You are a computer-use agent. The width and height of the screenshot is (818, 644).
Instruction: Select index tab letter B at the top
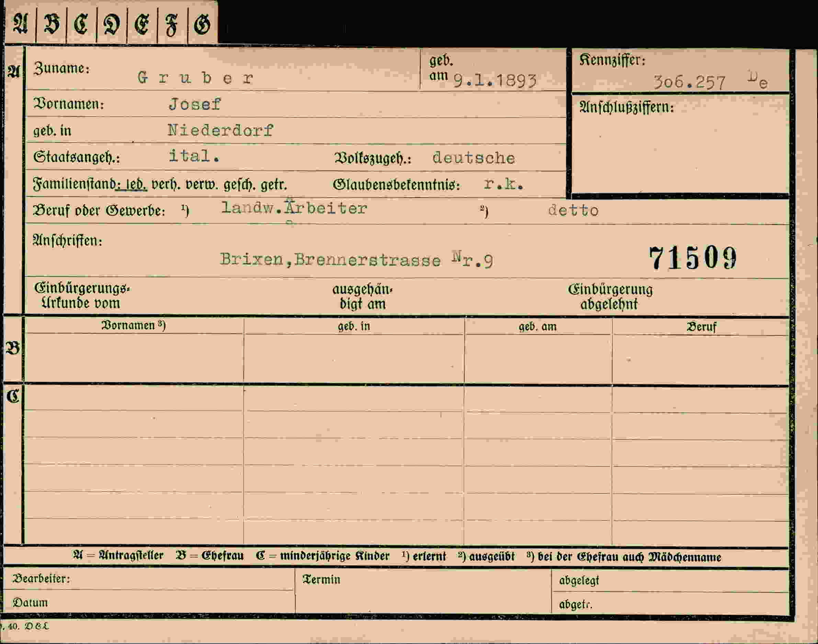coord(52,24)
